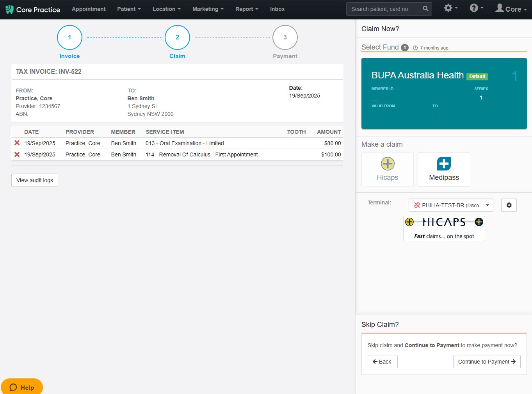Click the Default badge on BUPA card
Screen dimensions: 532x394
click(x=477, y=76)
